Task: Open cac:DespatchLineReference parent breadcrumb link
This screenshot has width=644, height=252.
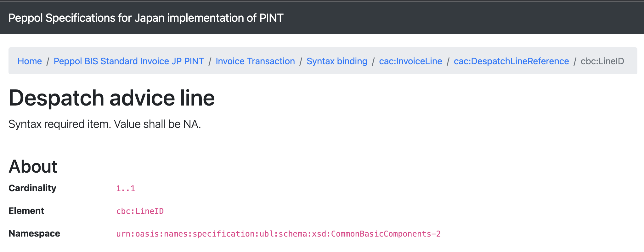Action: point(511,61)
